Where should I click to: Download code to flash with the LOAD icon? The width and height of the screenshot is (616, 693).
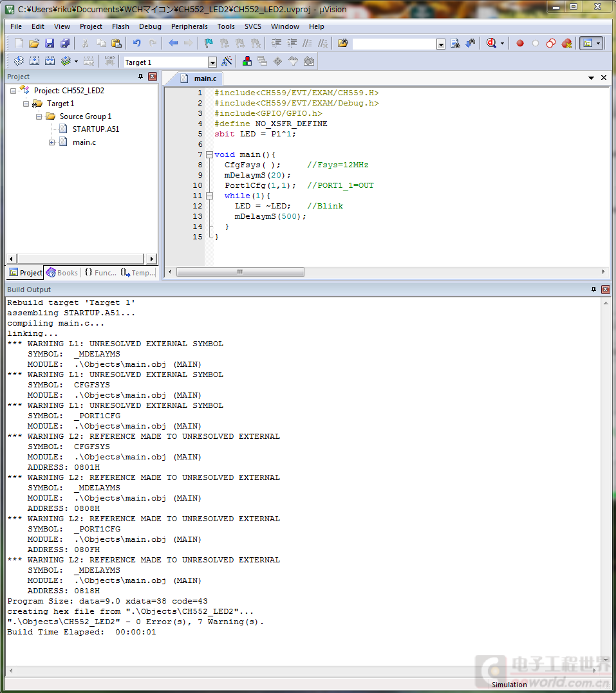tap(109, 61)
